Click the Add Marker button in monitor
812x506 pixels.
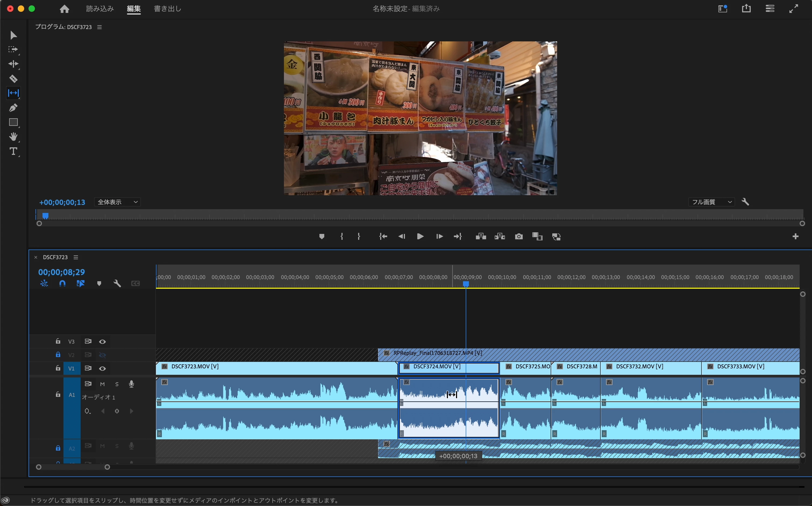(x=322, y=237)
